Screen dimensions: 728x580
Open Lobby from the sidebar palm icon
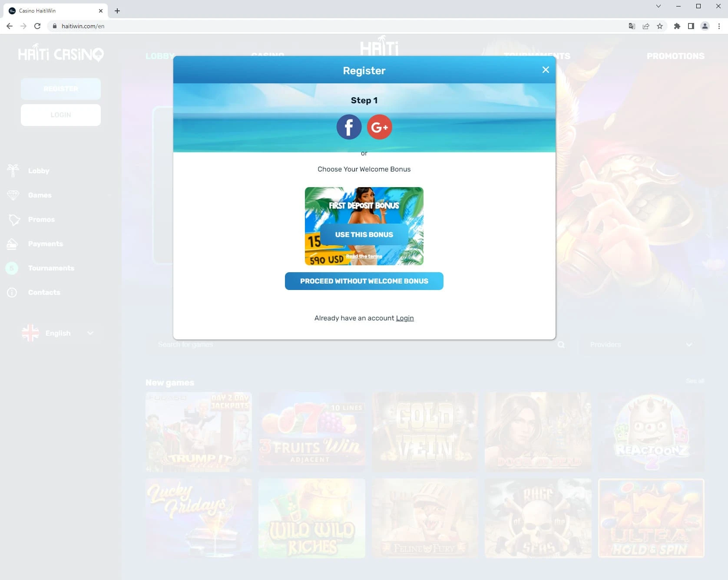click(13, 171)
